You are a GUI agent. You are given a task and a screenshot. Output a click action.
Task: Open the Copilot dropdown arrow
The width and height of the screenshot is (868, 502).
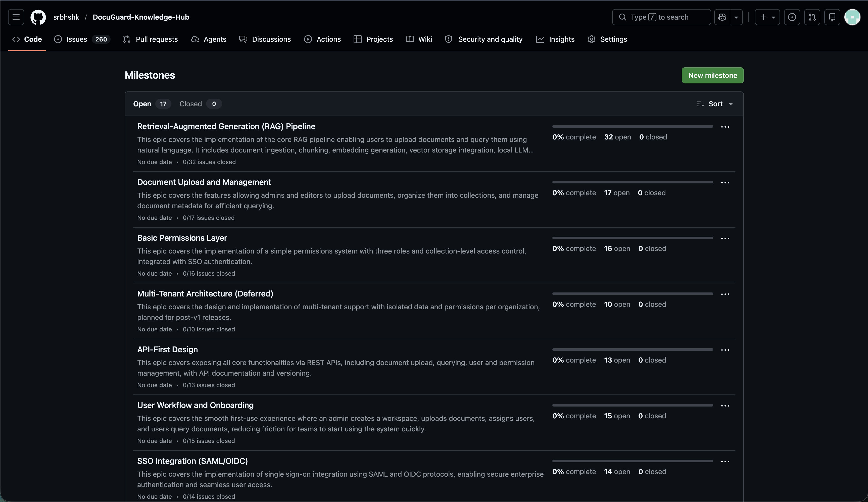click(736, 17)
